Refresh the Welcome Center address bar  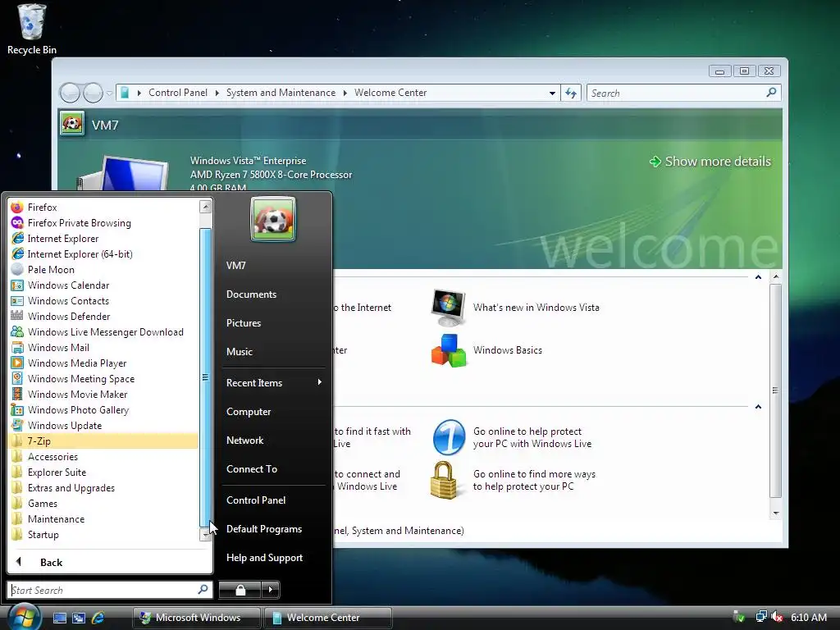(571, 94)
